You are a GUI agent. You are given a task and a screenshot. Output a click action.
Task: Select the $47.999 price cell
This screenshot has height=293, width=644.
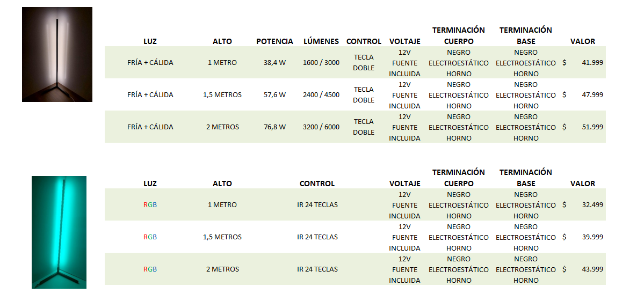[583, 94]
